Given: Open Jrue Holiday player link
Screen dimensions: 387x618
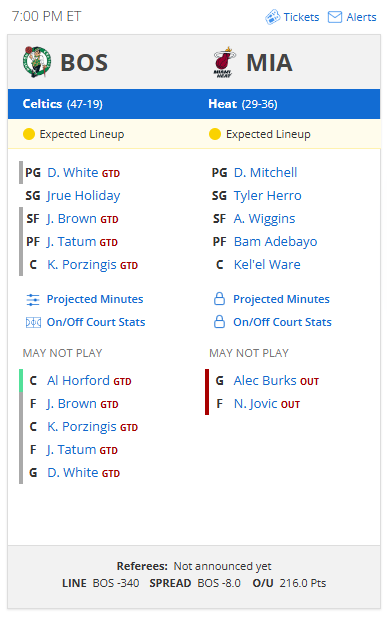Looking at the screenshot, I should coord(84,196).
